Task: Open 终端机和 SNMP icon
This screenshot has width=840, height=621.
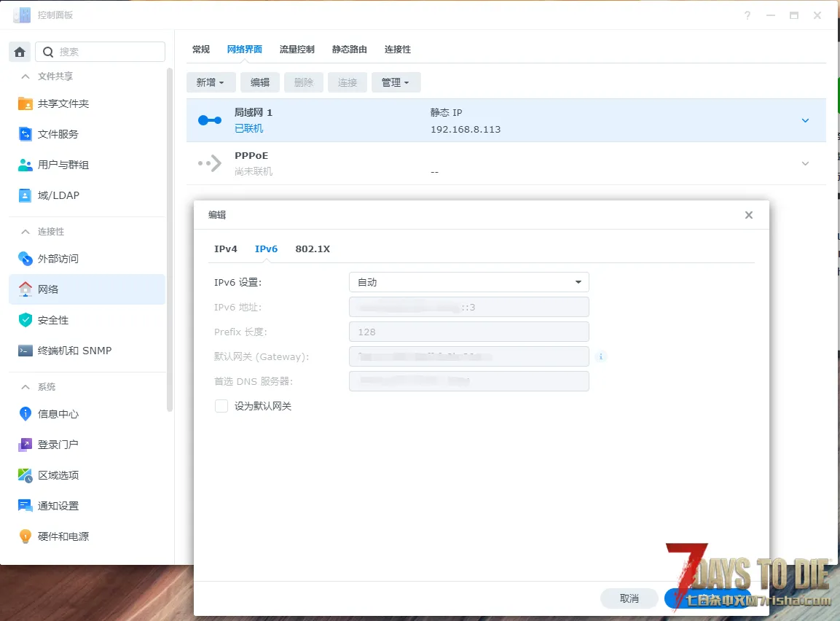Action: click(25, 351)
